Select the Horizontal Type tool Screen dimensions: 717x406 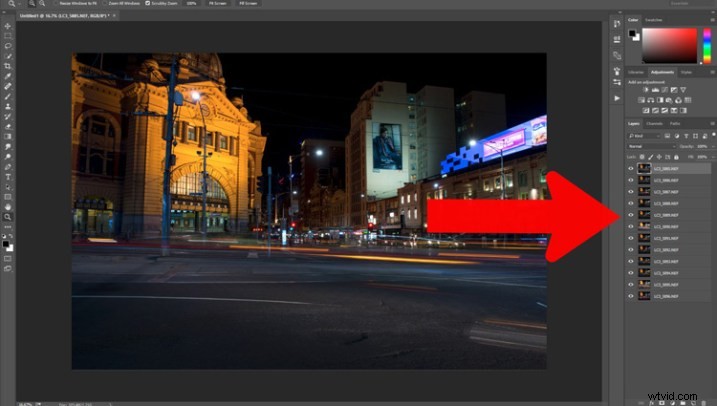coord(8,177)
